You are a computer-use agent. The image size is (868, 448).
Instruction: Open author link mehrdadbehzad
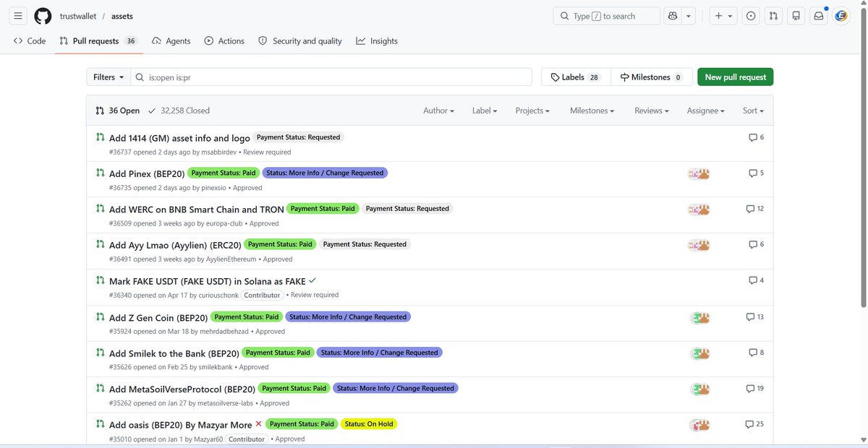click(224, 332)
